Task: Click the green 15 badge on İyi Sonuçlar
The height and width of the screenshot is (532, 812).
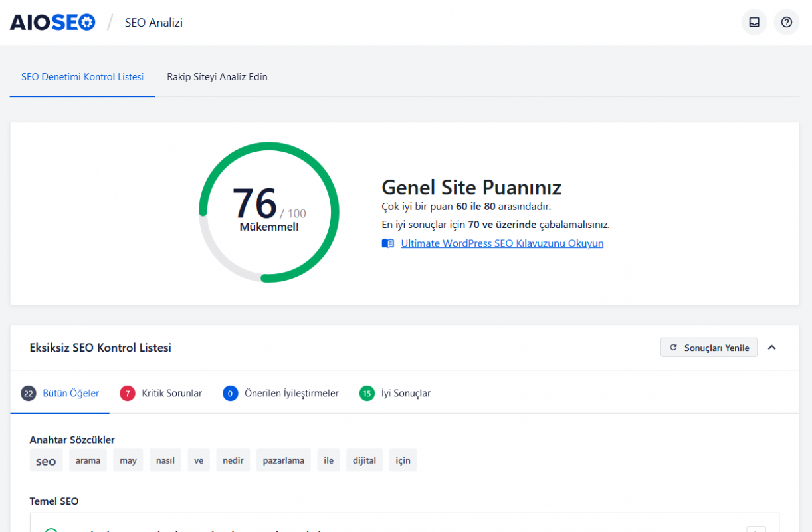Action: [366, 393]
